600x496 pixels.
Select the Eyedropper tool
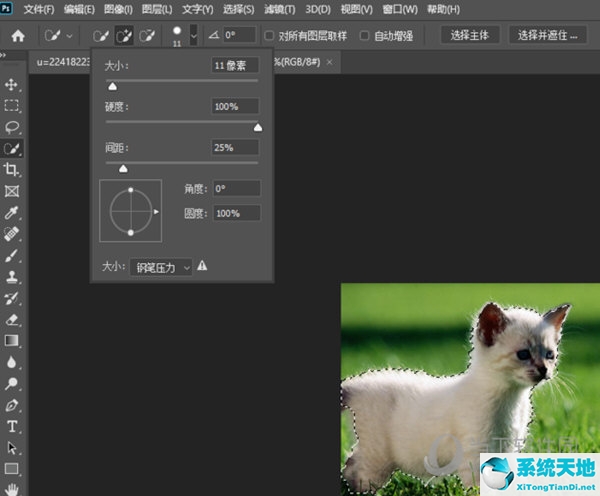click(x=13, y=213)
